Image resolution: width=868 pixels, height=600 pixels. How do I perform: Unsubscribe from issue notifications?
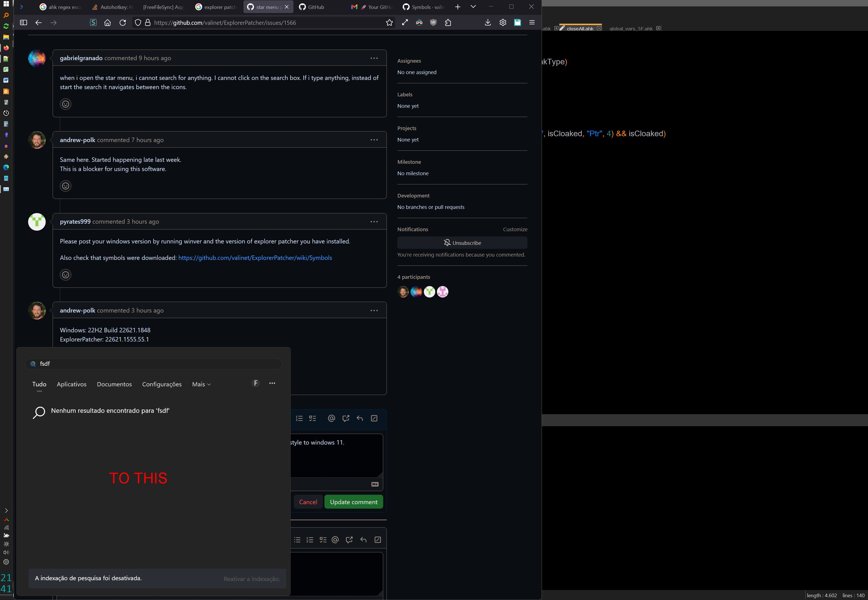[x=462, y=243]
